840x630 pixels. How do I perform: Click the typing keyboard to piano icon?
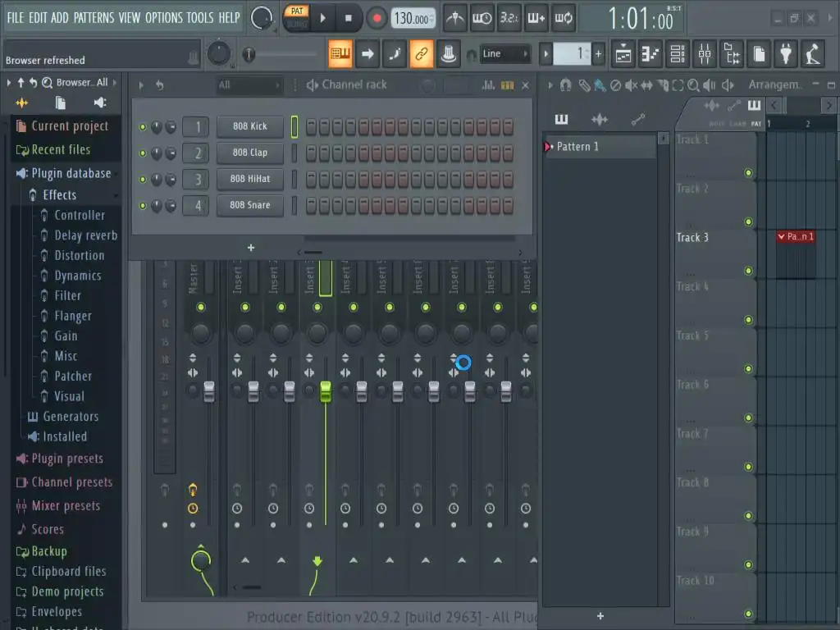click(x=340, y=53)
